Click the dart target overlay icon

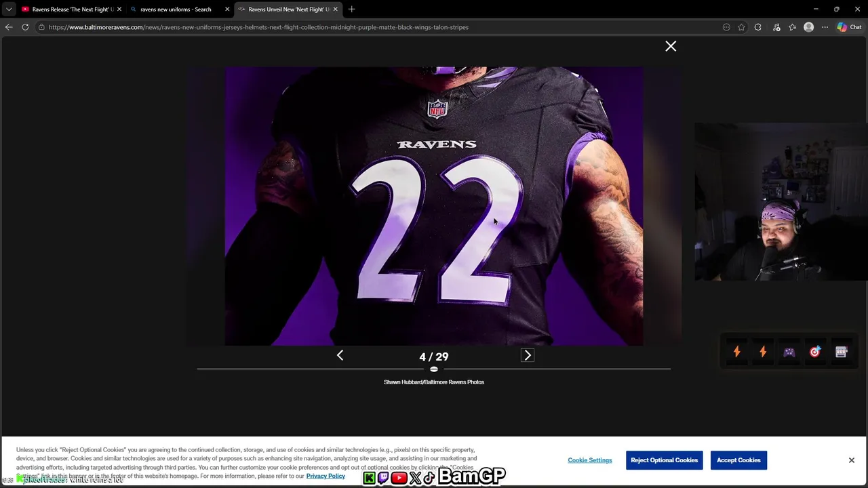point(815,352)
